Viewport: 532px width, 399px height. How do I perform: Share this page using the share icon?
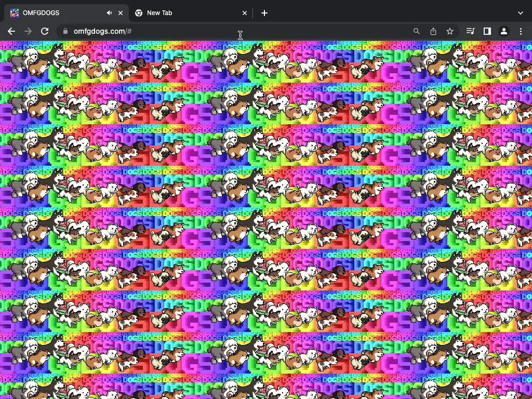point(433,31)
